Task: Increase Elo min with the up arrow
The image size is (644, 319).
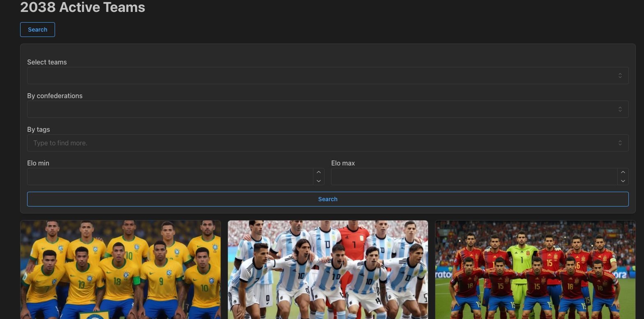Action: [319, 172]
